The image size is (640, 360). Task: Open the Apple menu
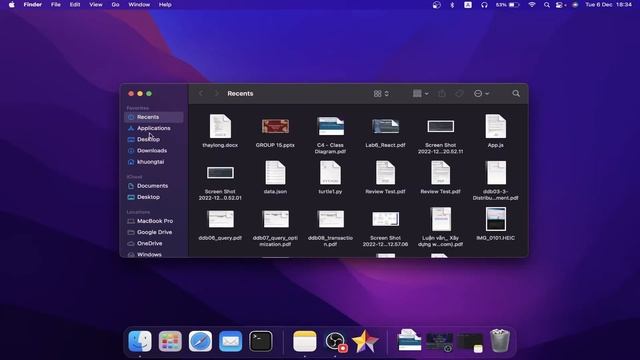click(x=12, y=5)
